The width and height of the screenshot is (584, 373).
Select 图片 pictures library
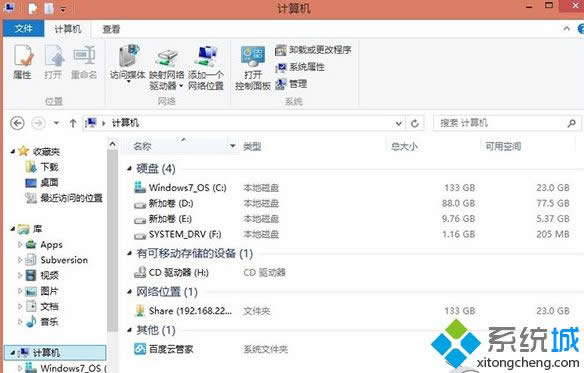coord(42,291)
